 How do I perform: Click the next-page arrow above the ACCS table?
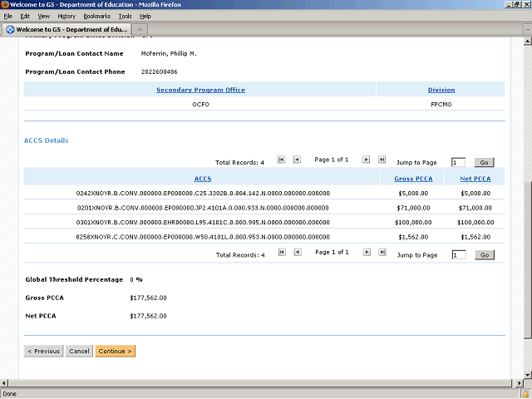(367, 160)
